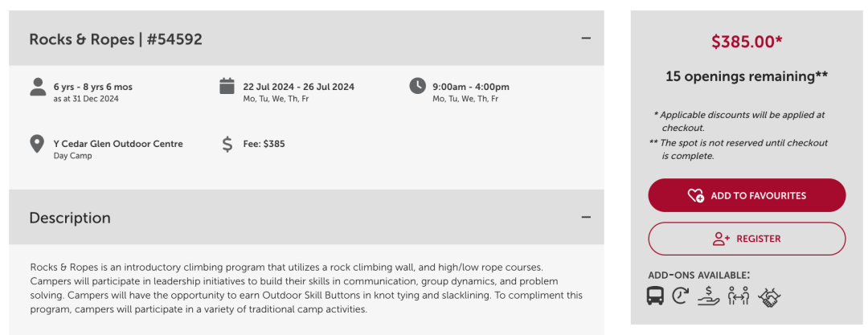Image resolution: width=868 pixels, height=335 pixels.
Task: Collapse the Description section
Action: (586, 217)
